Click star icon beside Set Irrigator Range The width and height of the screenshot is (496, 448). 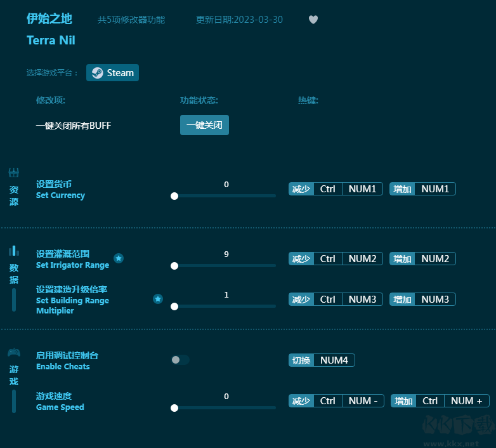click(x=119, y=258)
